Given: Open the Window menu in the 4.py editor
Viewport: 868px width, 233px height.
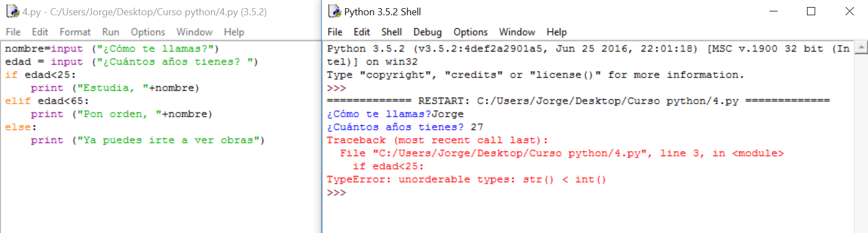Looking at the screenshot, I should tap(194, 32).
